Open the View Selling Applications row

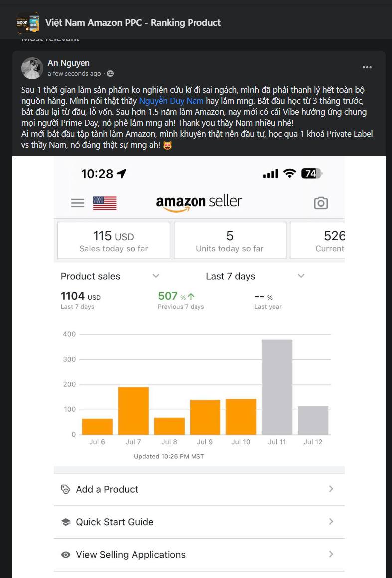pos(199,555)
